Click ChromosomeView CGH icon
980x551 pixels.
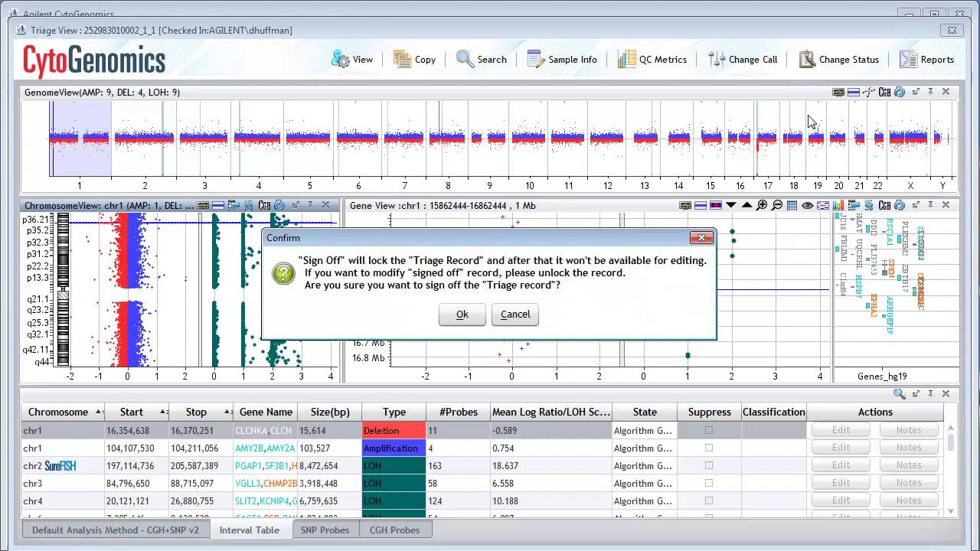tap(264, 205)
